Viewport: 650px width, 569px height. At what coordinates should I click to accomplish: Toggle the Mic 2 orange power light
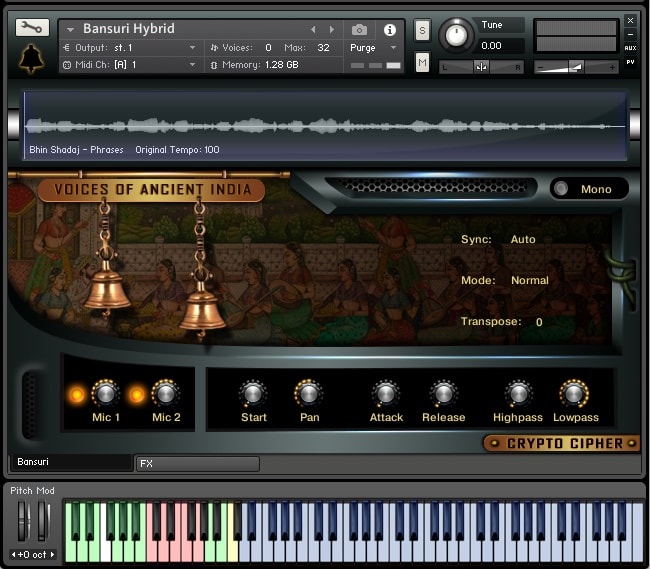136,395
